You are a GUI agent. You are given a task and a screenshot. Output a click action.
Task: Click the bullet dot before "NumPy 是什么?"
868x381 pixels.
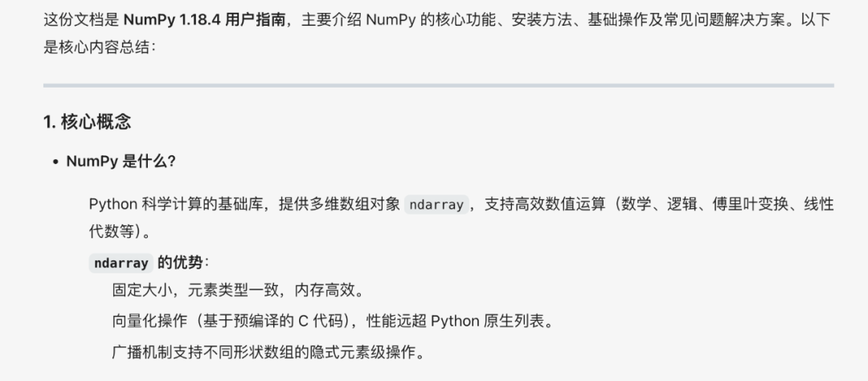(55, 162)
